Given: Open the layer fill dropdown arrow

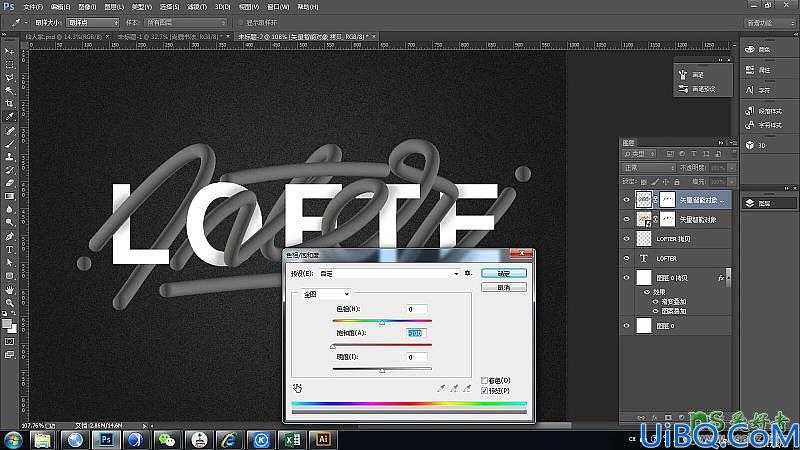Looking at the screenshot, I should click(x=732, y=182).
